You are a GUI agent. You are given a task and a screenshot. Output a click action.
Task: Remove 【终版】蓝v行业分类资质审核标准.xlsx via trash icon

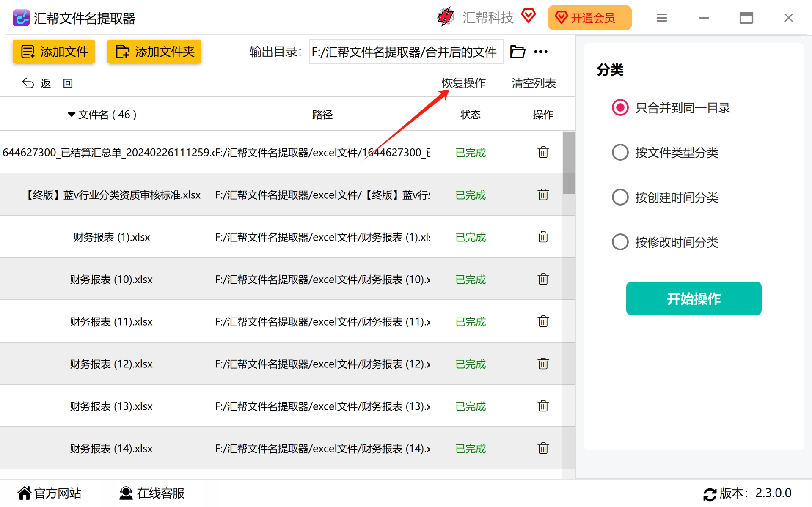coord(543,195)
